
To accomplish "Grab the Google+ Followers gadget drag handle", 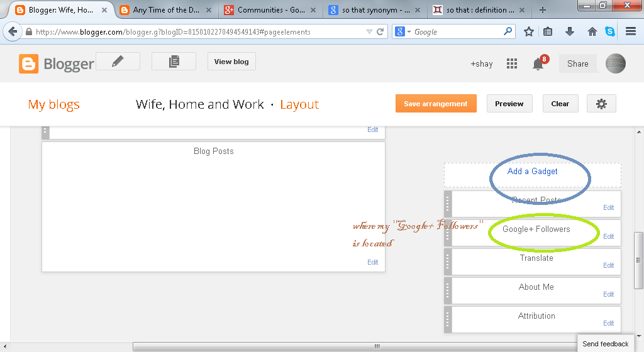I will click(x=448, y=233).
